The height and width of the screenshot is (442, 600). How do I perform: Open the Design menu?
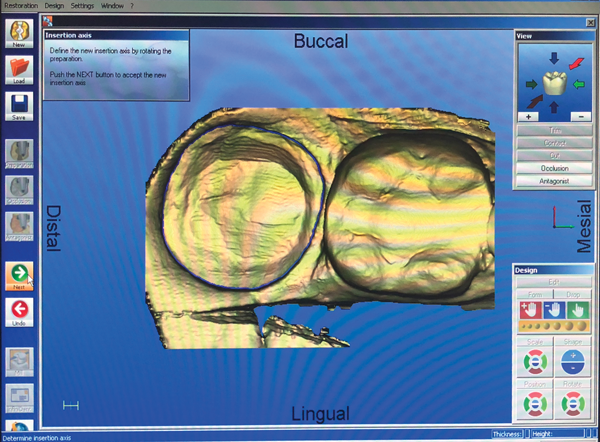point(56,5)
